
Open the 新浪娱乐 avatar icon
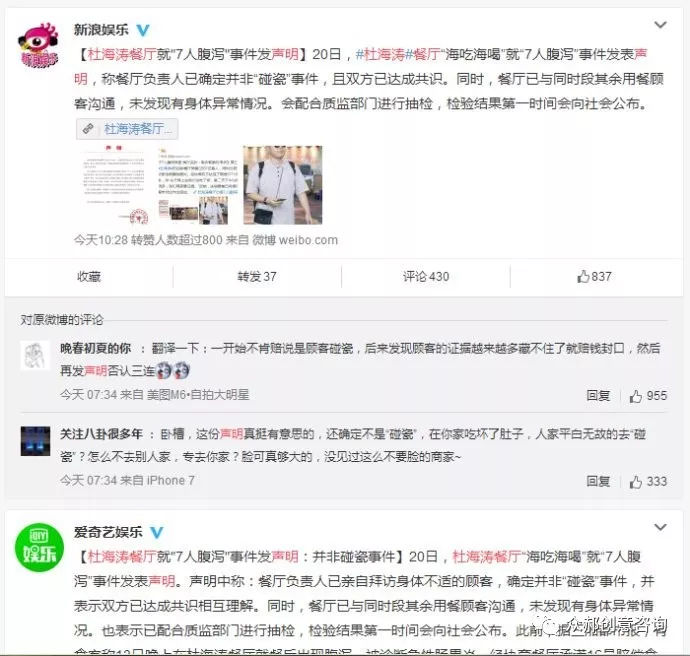38,46
